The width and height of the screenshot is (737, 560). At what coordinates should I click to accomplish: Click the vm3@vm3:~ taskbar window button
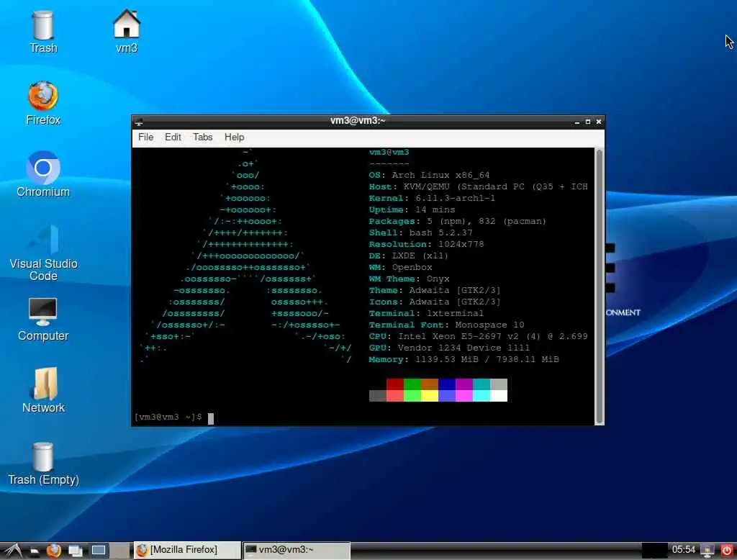(x=297, y=550)
